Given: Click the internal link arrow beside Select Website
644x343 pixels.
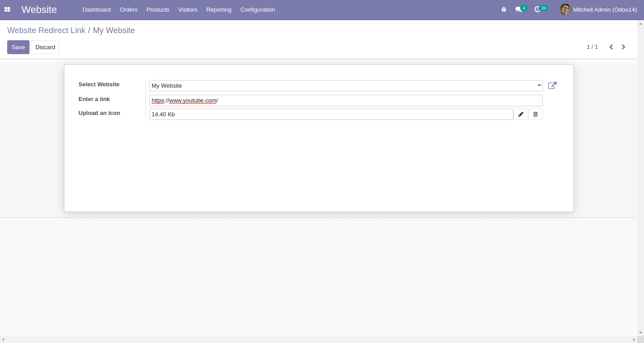Looking at the screenshot, I should [x=552, y=85].
